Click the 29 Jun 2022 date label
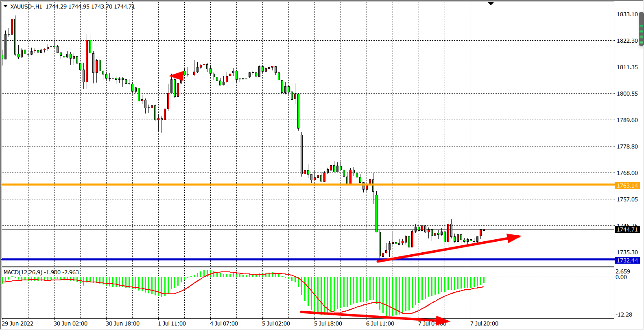Screen dimensions: 644x330 17,323
